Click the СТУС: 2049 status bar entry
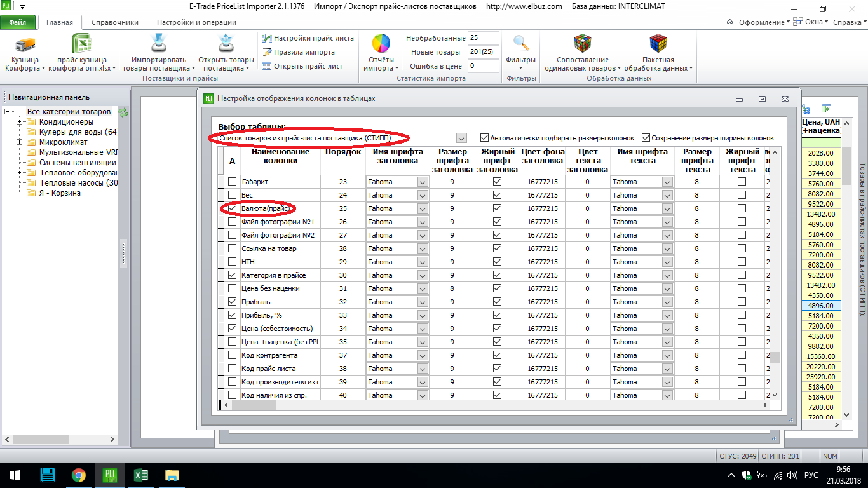Viewport: 868px width, 488px height. [x=737, y=456]
